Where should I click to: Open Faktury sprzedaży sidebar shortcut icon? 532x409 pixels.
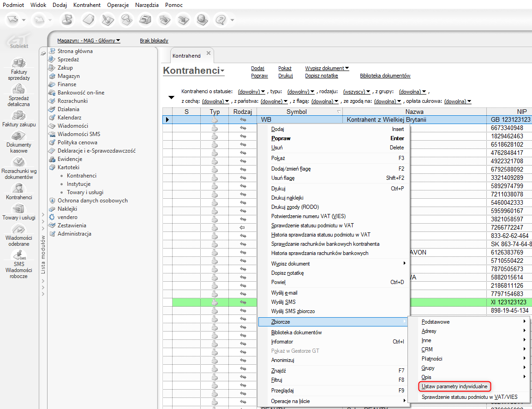click(18, 63)
